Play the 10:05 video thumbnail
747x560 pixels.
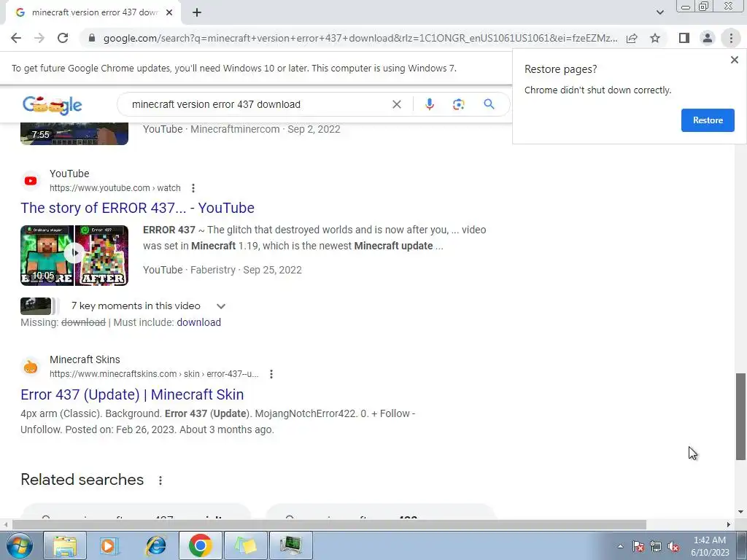tap(74, 255)
